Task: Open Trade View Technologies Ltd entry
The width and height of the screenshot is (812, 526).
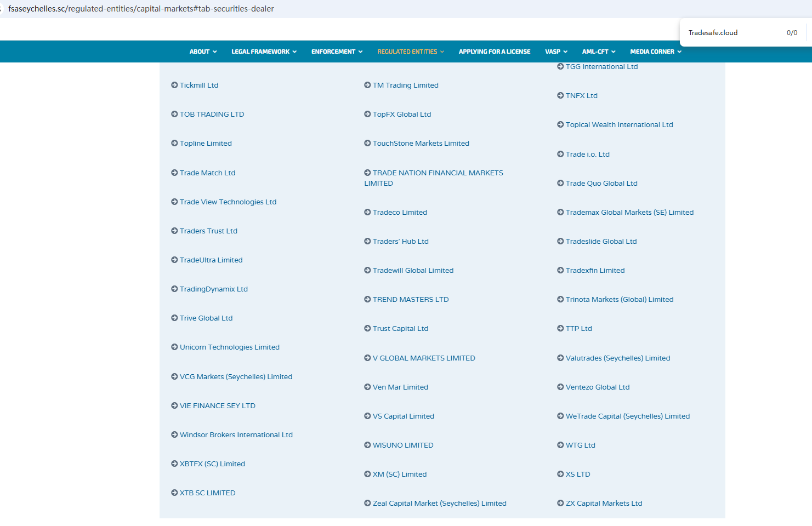Action: (x=228, y=202)
